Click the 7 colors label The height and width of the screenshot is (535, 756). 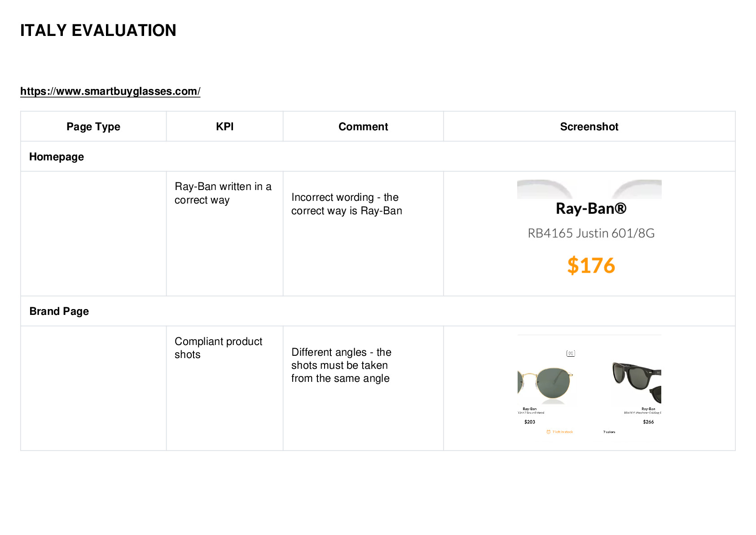point(609,432)
